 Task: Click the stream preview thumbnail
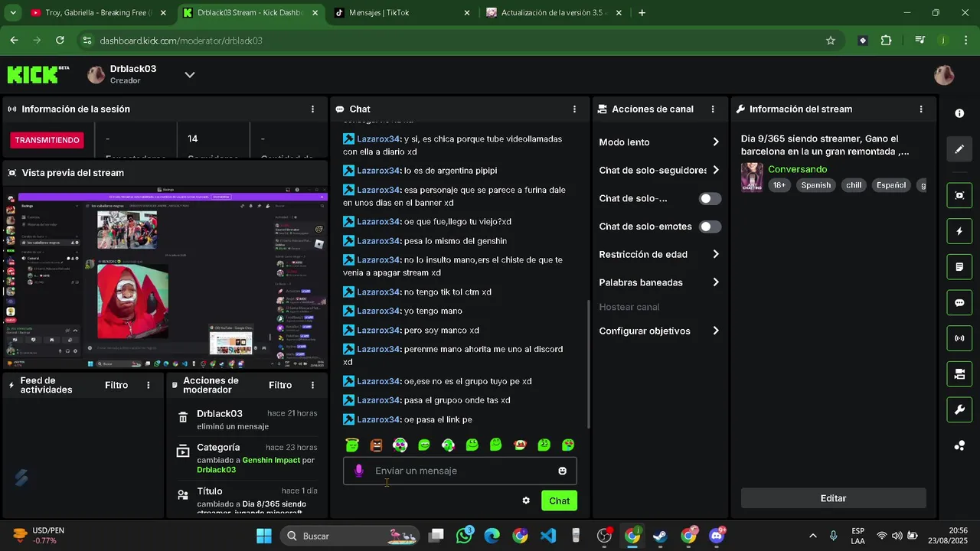(x=165, y=279)
